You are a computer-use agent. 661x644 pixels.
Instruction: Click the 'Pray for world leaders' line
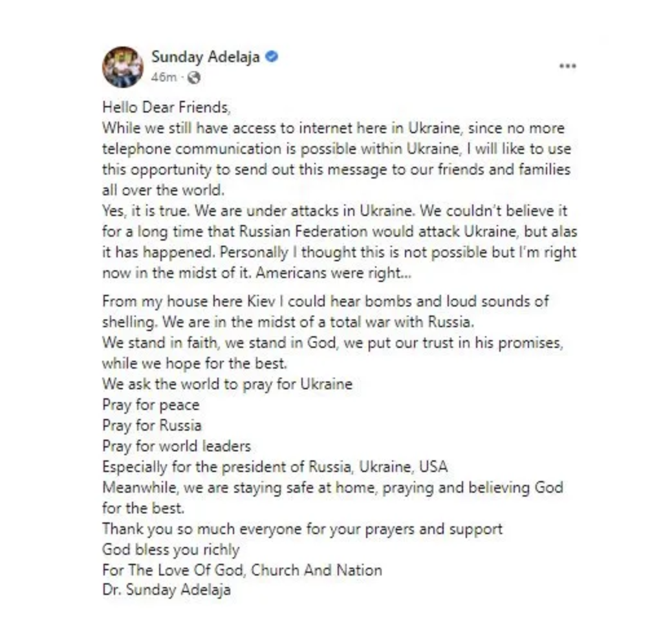(177, 446)
